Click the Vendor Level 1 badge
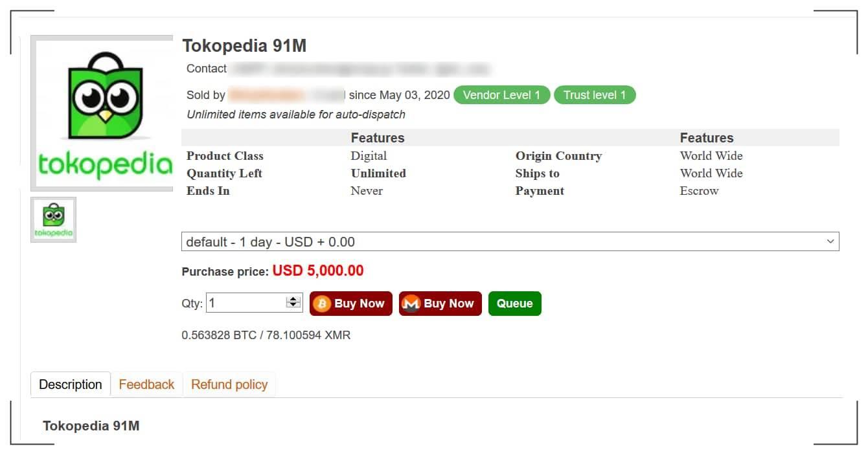 pyautogui.click(x=501, y=95)
